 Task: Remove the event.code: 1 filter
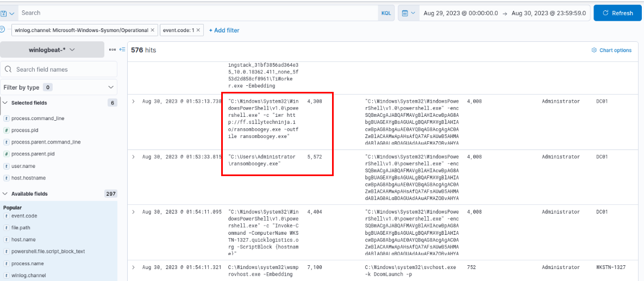point(198,30)
